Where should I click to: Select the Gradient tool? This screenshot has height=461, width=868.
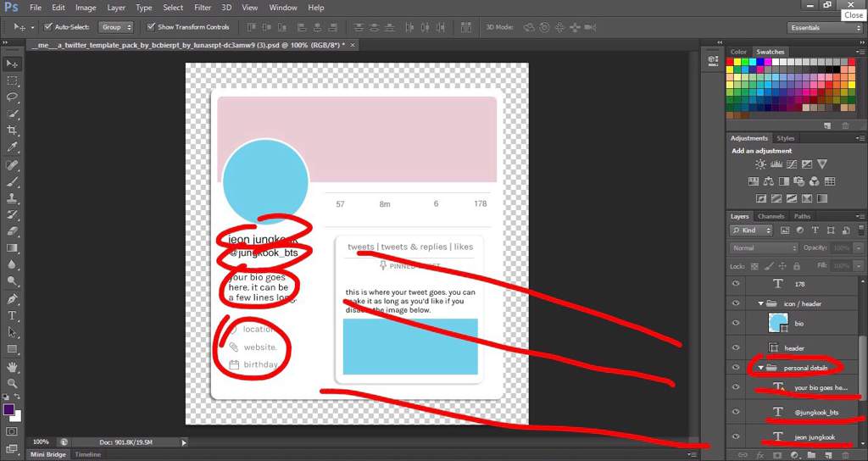[12, 248]
